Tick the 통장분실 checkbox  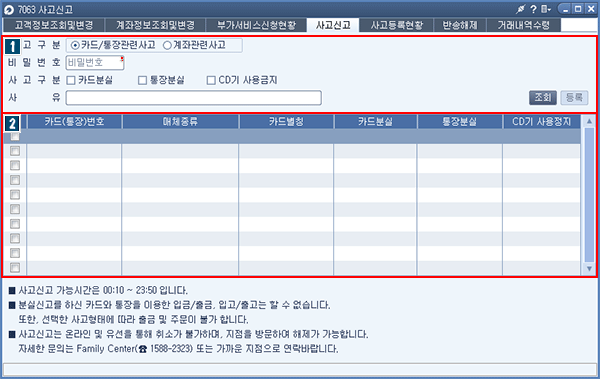[142, 80]
